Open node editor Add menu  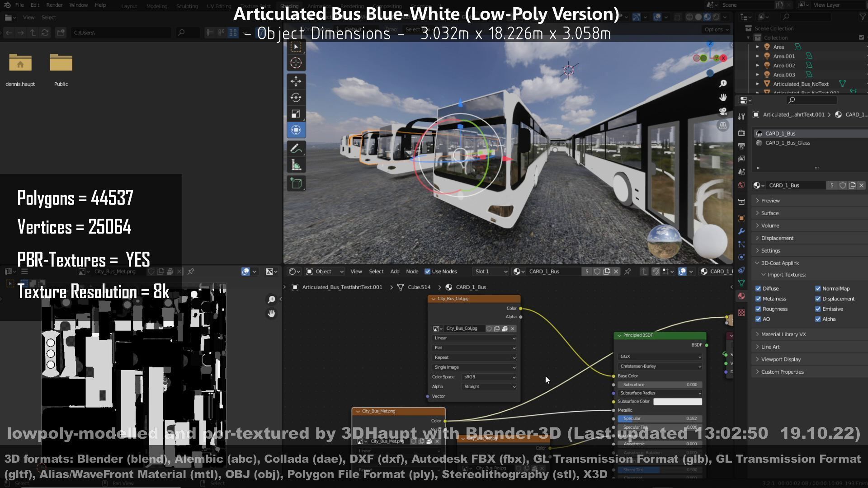395,272
